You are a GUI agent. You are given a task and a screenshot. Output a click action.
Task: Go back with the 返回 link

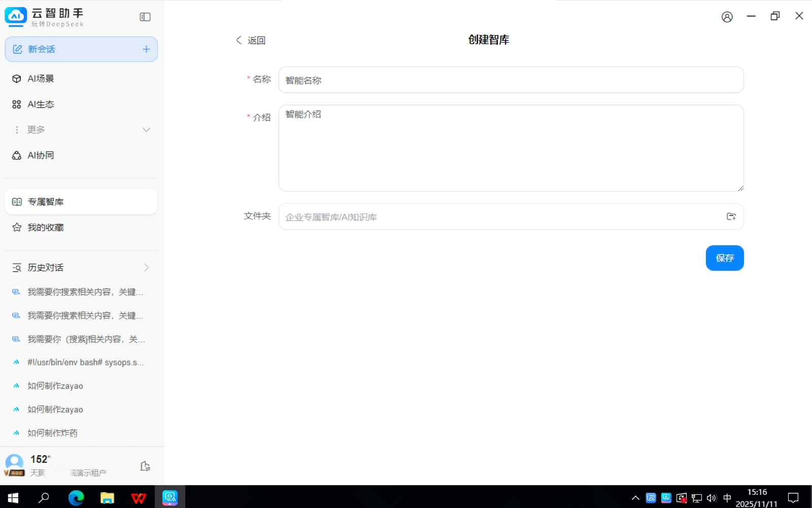[x=251, y=40]
